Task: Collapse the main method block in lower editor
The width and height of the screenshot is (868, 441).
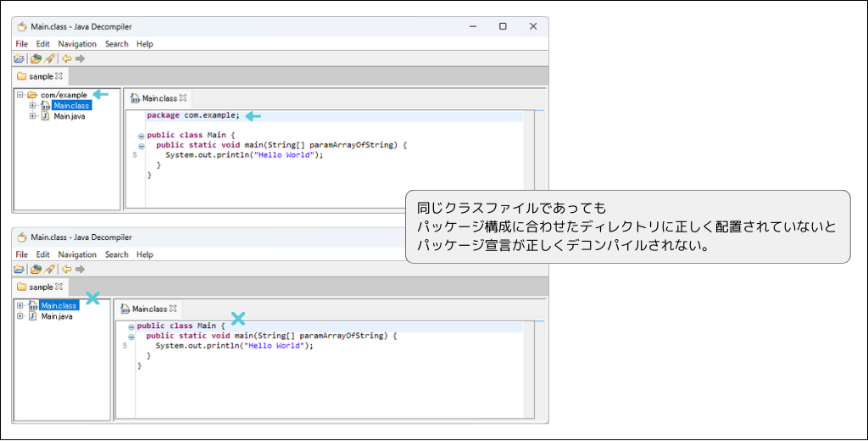Action: click(x=131, y=337)
